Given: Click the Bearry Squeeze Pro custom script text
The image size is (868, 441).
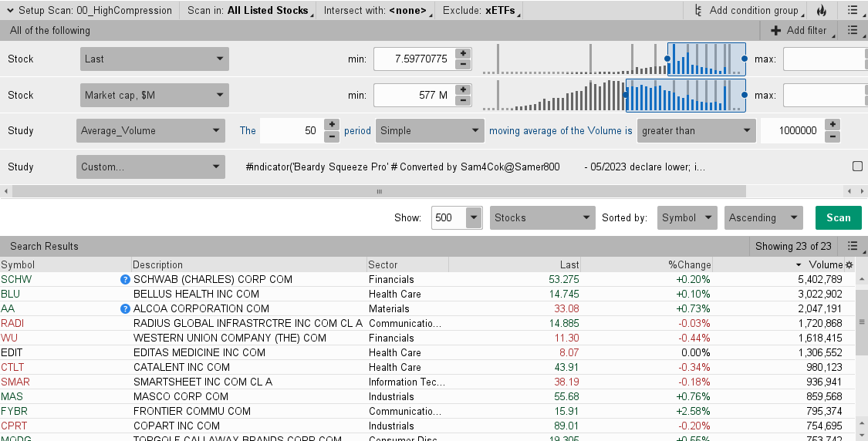Looking at the screenshot, I should point(475,167).
